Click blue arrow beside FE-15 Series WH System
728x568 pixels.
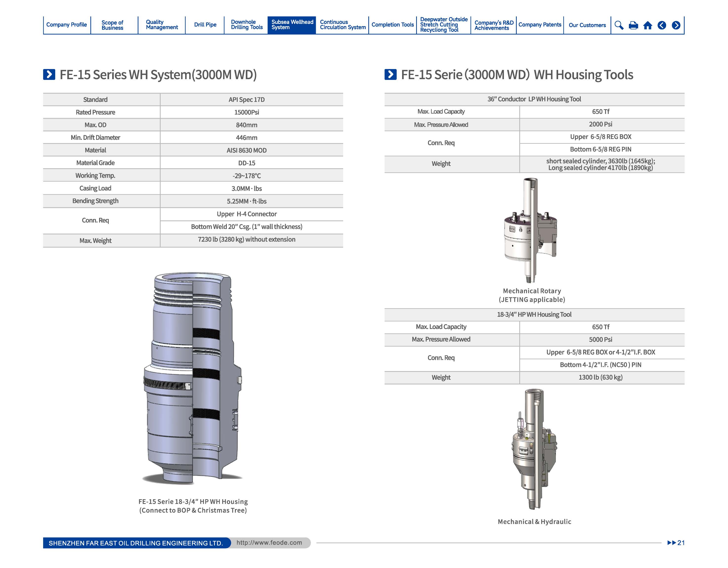(49, 74)
